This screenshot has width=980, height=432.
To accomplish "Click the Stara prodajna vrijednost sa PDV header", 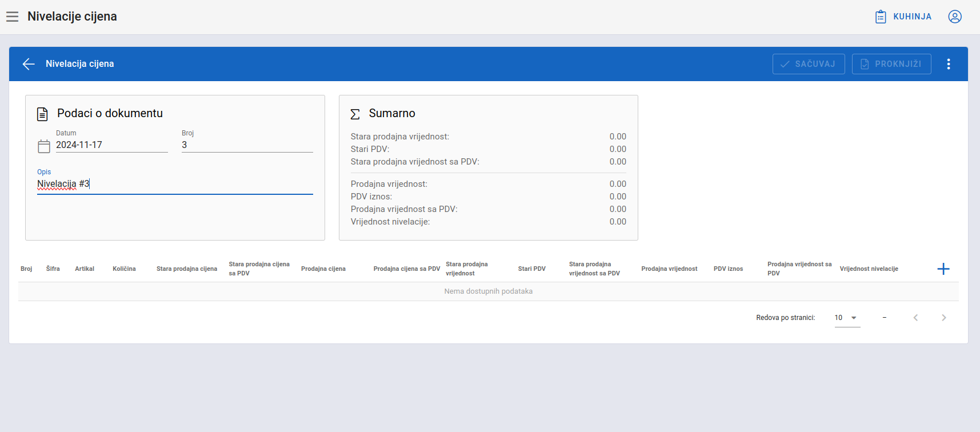I will (x=594, y=269).
